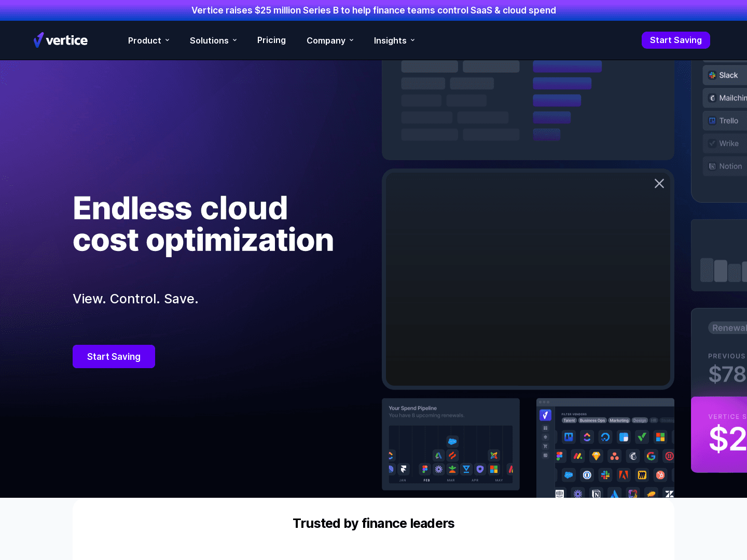The image size is (747, 560).
Task: Open the Series B announcement banner
Action: [374, 10]
